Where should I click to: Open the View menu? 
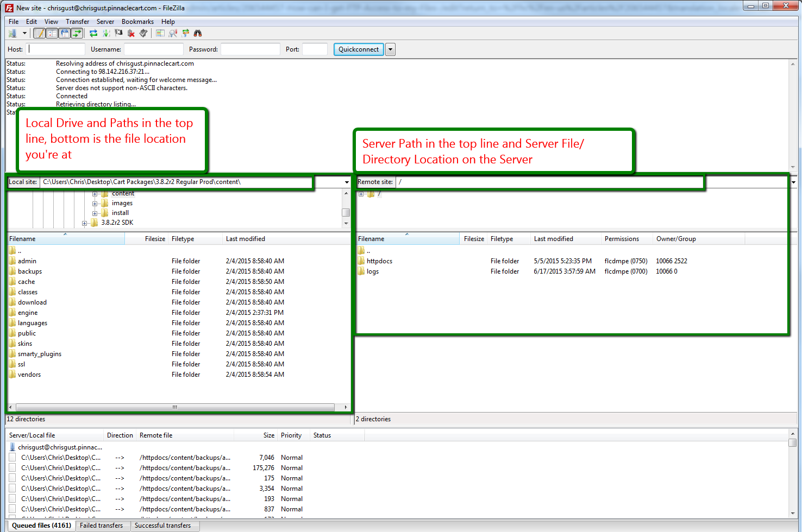pyautogui.click(x=51, y=22)
